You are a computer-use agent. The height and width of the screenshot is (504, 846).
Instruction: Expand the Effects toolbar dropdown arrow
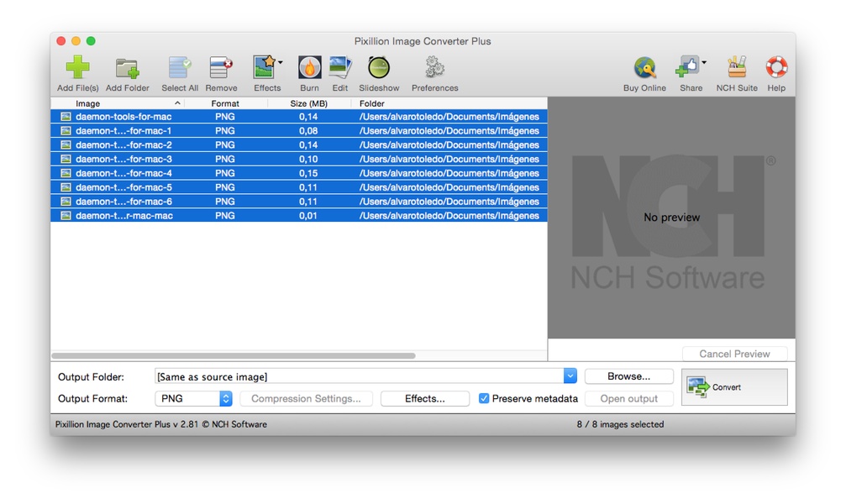(281, 63)
